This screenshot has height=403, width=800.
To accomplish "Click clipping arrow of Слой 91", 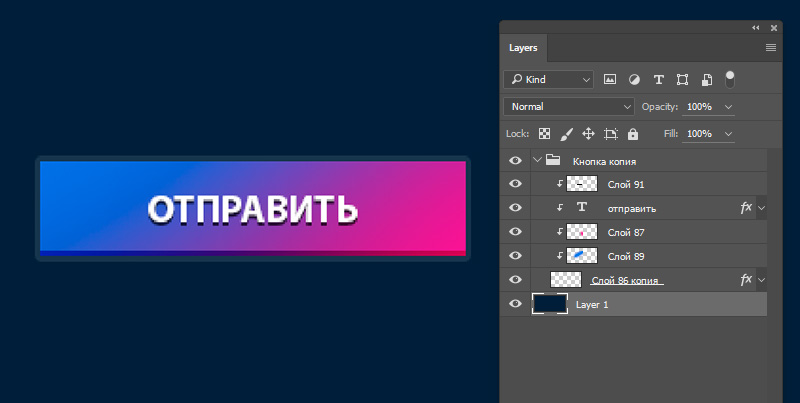I will 560,184.
